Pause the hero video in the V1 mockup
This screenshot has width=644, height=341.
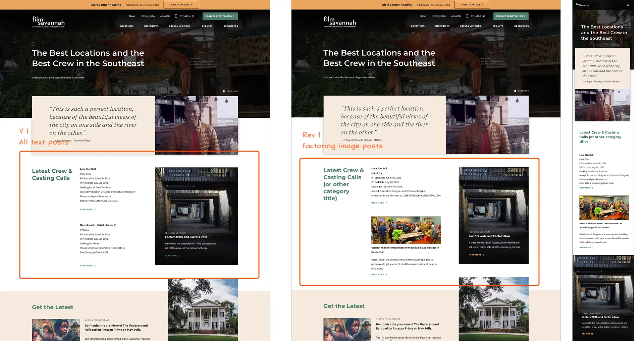point(231,91)
